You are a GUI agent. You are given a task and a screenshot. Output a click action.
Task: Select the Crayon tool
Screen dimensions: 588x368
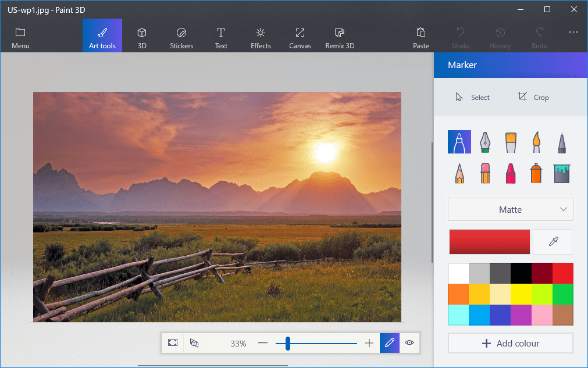[510, 173]
